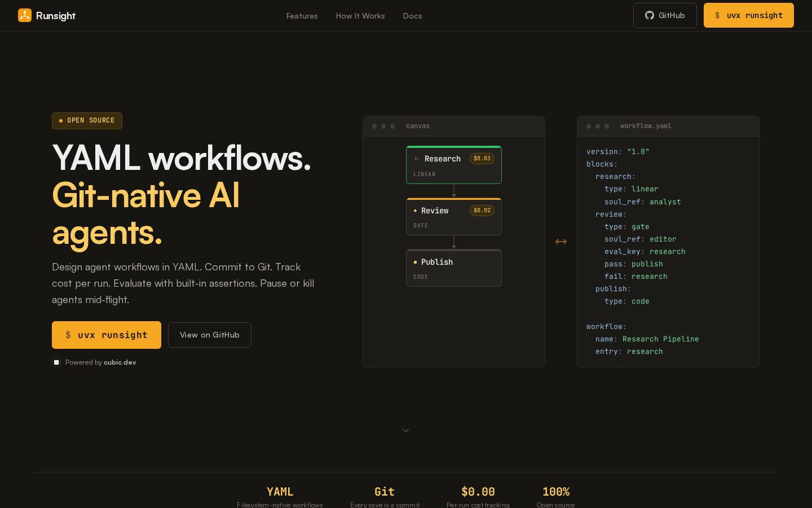812x508 pixels.
Task: Copy uvx runsight command in header
Action: 748,15
